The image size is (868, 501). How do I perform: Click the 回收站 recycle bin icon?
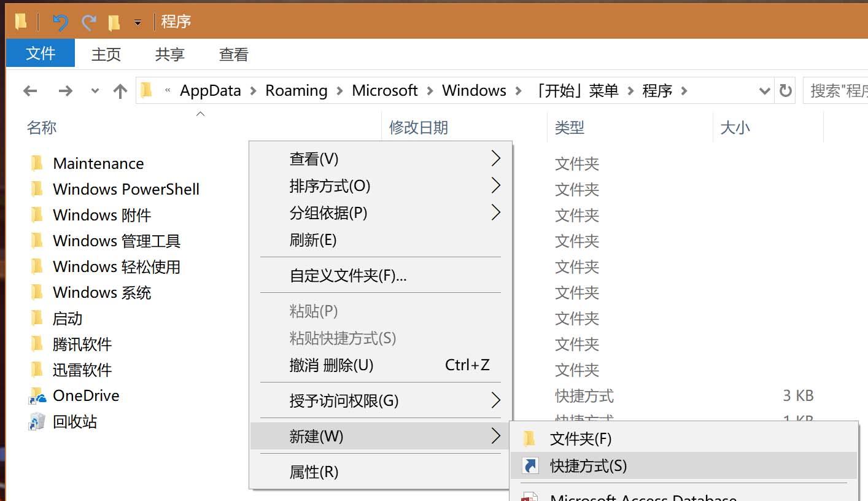tap(37, 422)
